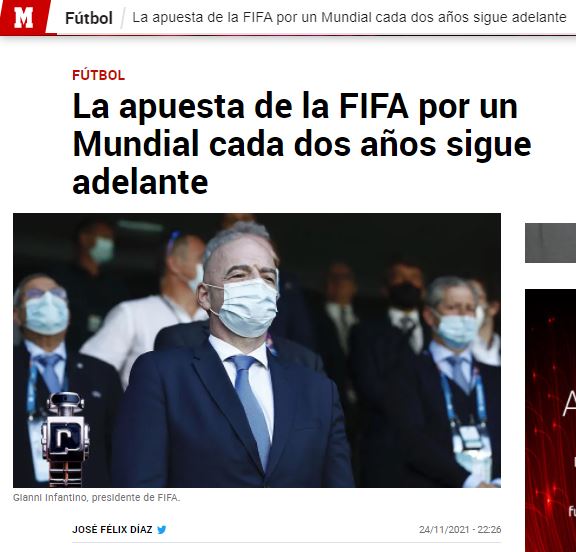The height and width of the screenshot is (552, 576).
Task: Click Infantino's white face mask in photo
Action: pyautogui.click(x=246, y=306)
